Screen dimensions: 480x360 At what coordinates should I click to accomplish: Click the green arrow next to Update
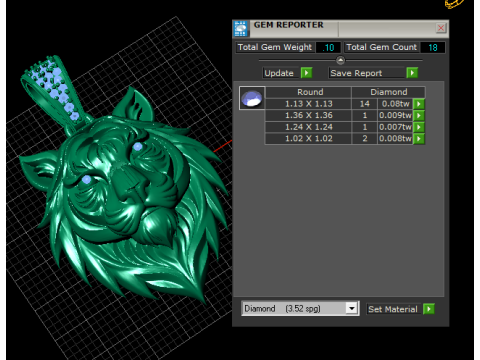tap(306, 73)
